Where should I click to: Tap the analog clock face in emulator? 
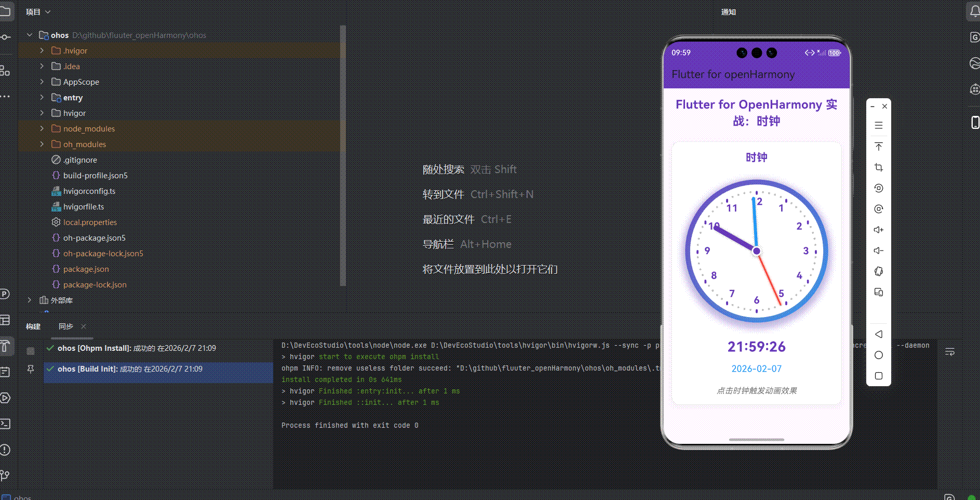757,251
